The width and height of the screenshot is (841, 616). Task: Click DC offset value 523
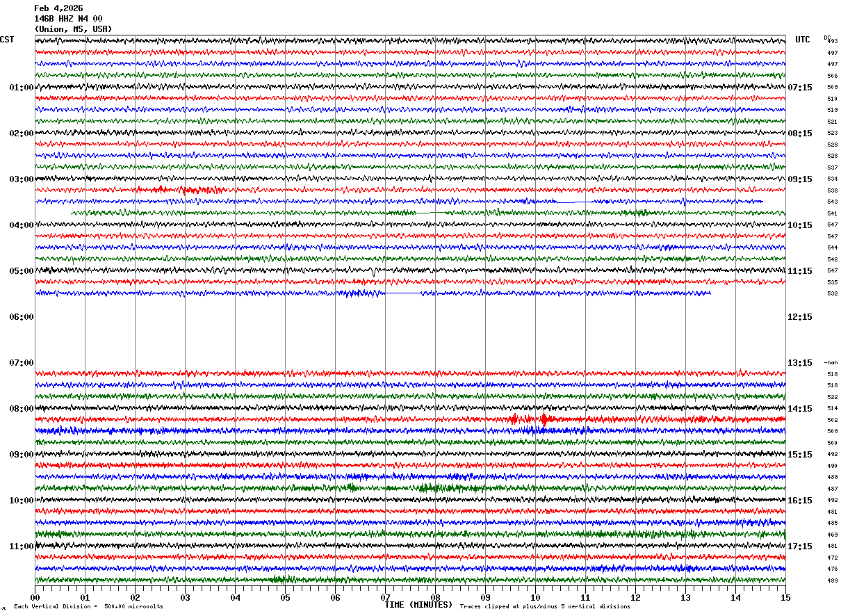pos(832,133)
